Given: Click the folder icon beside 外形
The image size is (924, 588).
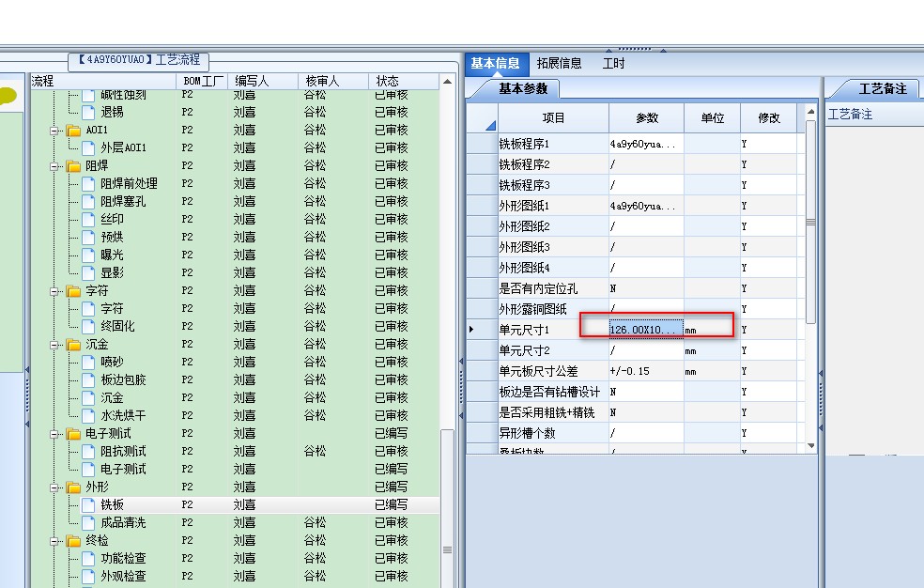Looking at the screenshot, I should (x=73, y=487).
